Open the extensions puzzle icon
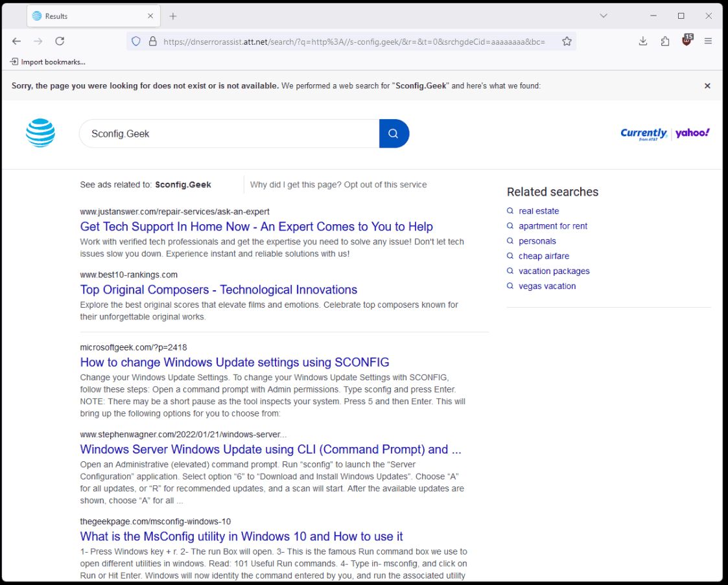The image size is (728, 585). click(x=665, y=41)
